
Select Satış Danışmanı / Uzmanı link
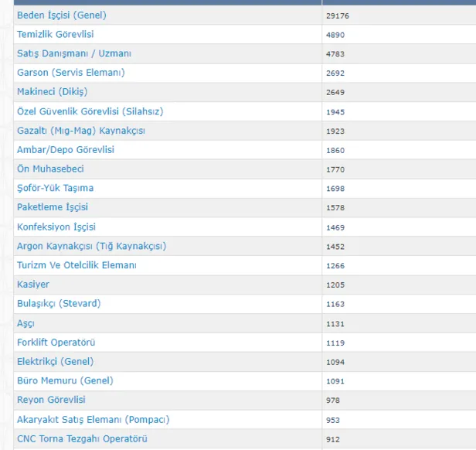tap(74, 53)
